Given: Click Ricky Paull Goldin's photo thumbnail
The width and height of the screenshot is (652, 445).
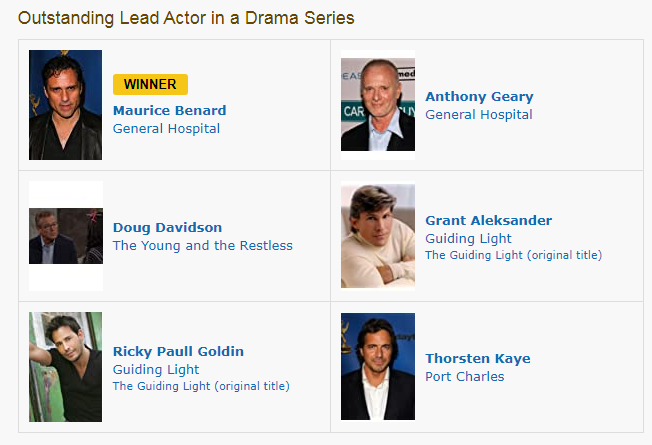Looking at the screenshot, I should 65,367.
